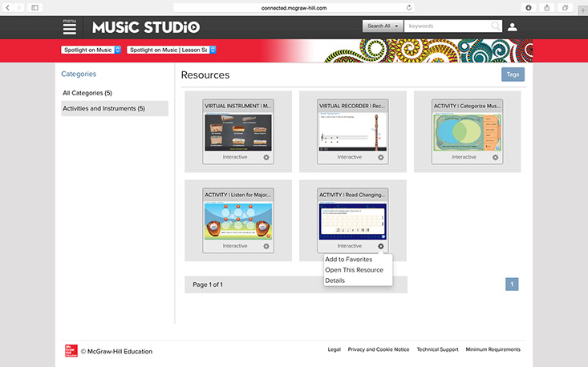Open a new tab with plus icon
The width and height of the screenshot is (588, 367).
582,10
